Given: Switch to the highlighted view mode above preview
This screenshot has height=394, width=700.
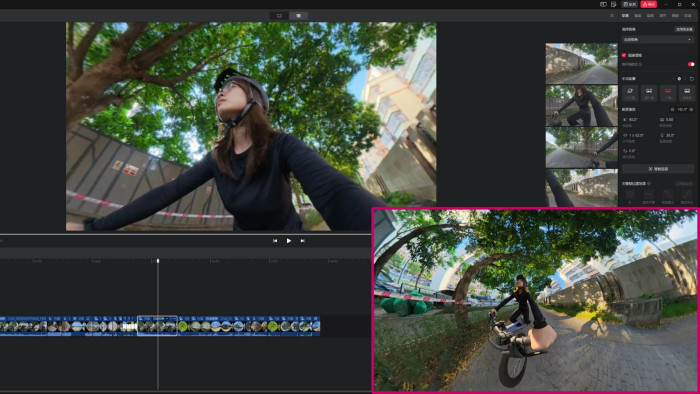Looking at the screenshot, I should [x=299, y=16].
